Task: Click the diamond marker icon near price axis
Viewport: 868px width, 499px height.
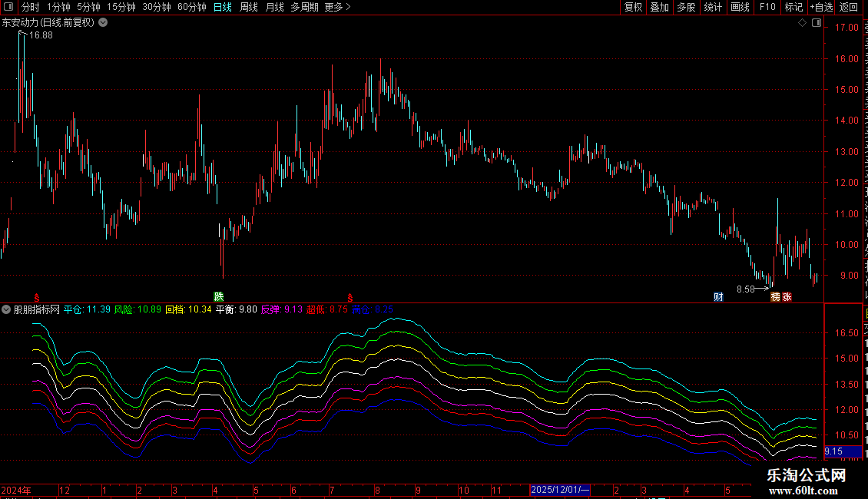Action: (x=802, y=23)
